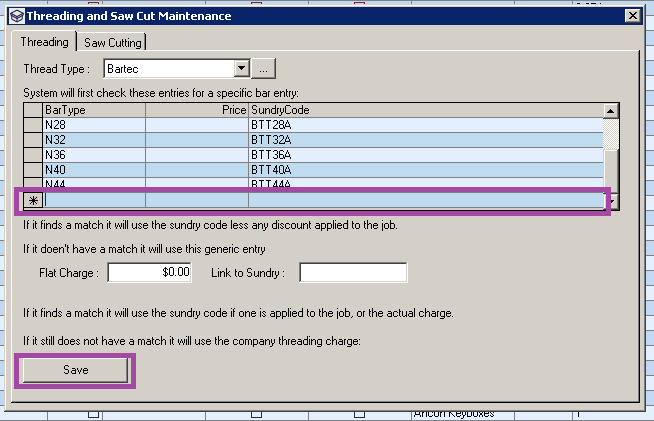Click the BarType column header
The width and height of the screenshot is (654, 421).
click(94, 110)
